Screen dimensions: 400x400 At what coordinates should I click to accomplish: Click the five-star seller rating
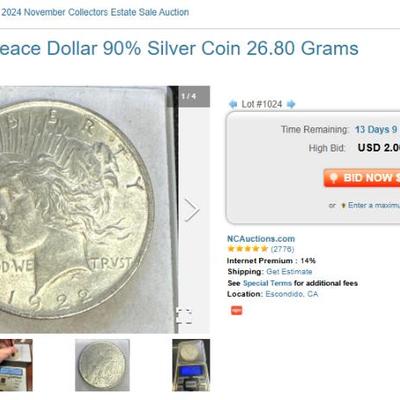(x=248, y=249)
